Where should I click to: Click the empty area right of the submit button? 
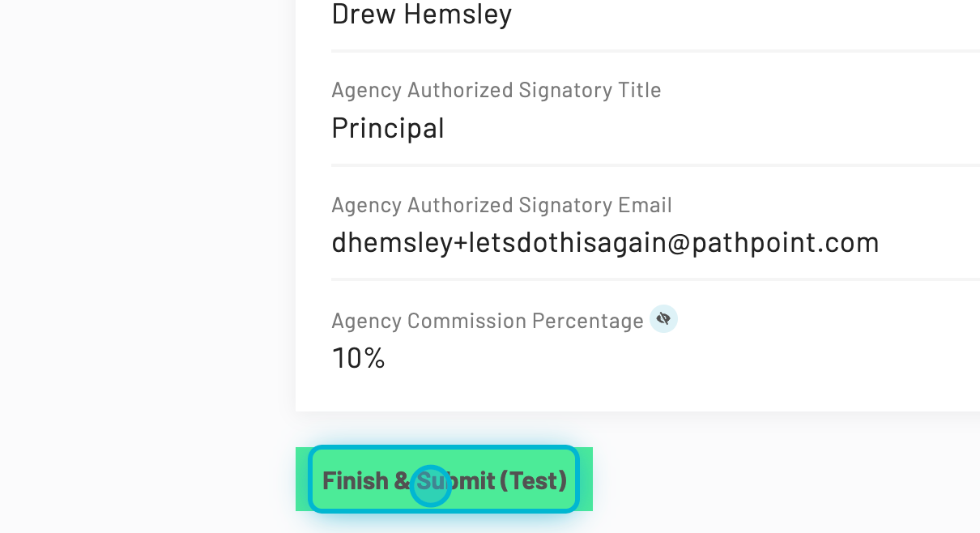coord(769,480)
